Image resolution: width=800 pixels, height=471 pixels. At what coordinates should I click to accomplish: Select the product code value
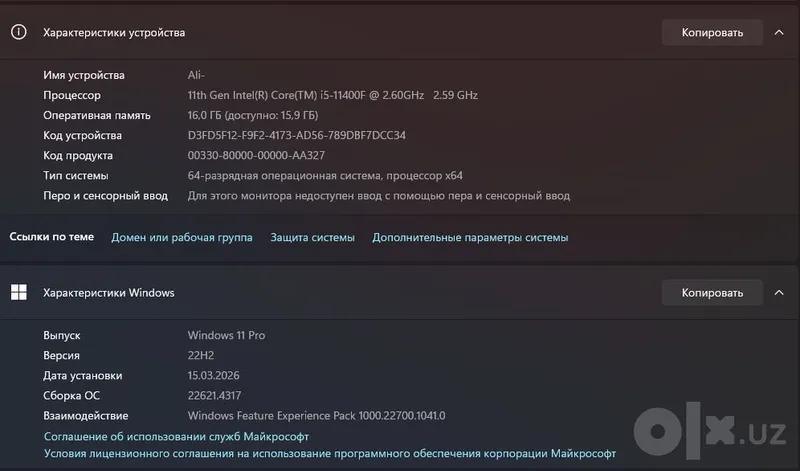pos(256,156)
